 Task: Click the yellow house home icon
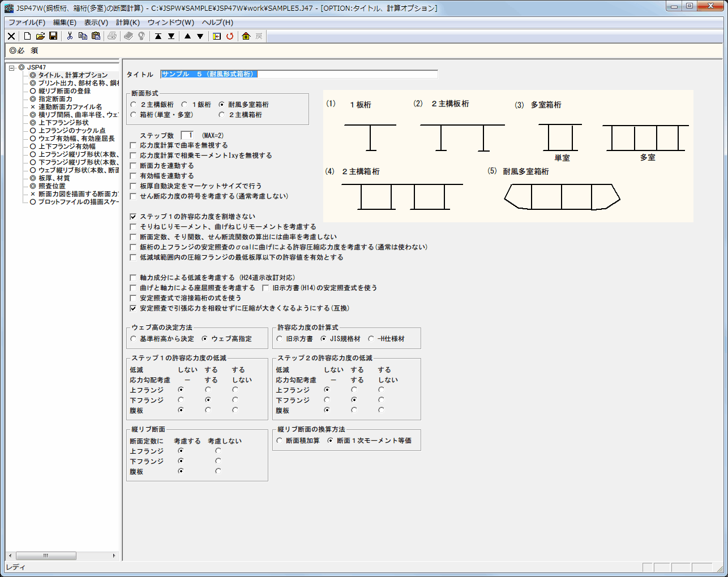pos(246,36)
